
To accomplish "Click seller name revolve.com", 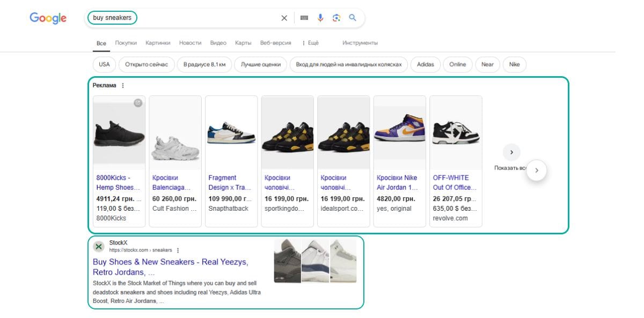I will tap(450, 218).
